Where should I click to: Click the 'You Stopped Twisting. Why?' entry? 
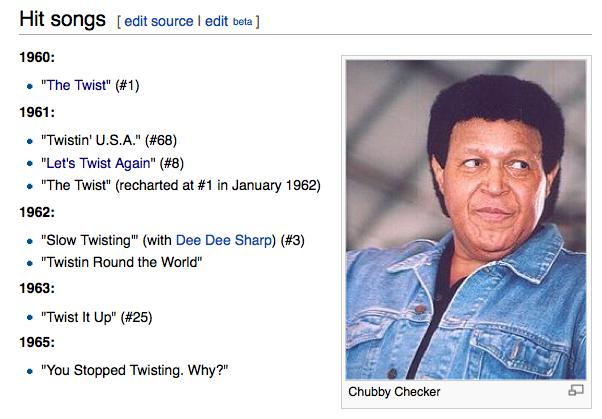click(135, 370)
